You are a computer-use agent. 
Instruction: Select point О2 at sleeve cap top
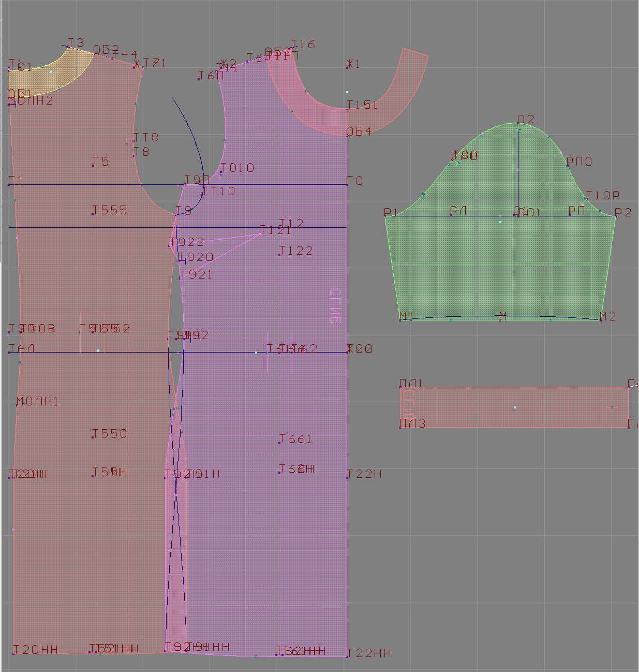pyautogui.click(x=518, y=123)
